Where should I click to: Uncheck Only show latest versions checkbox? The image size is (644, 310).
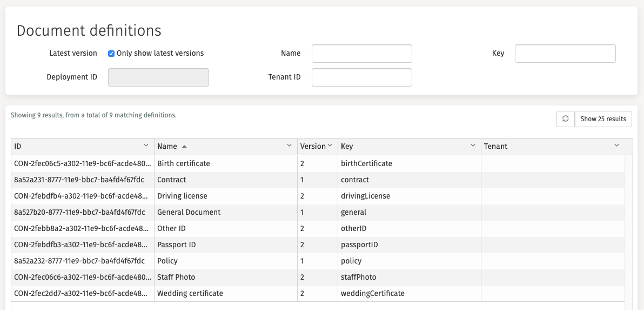click(x=111, y=54)
